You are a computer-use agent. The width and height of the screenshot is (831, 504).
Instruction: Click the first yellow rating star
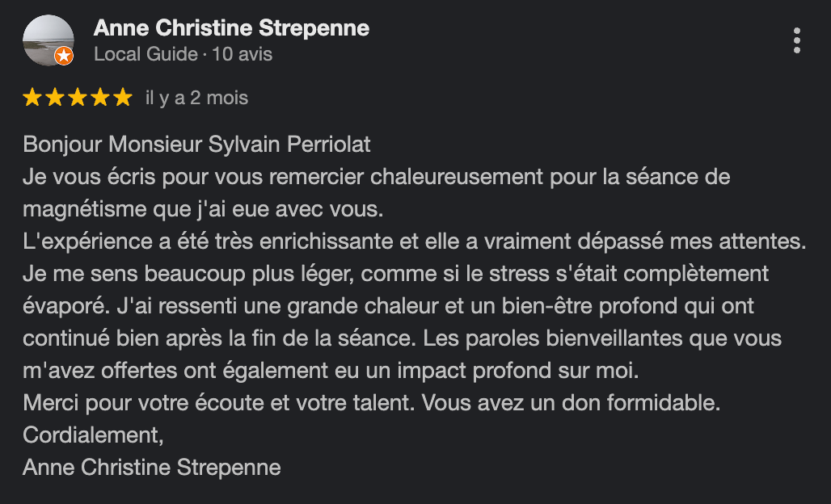tap(32, 98)
